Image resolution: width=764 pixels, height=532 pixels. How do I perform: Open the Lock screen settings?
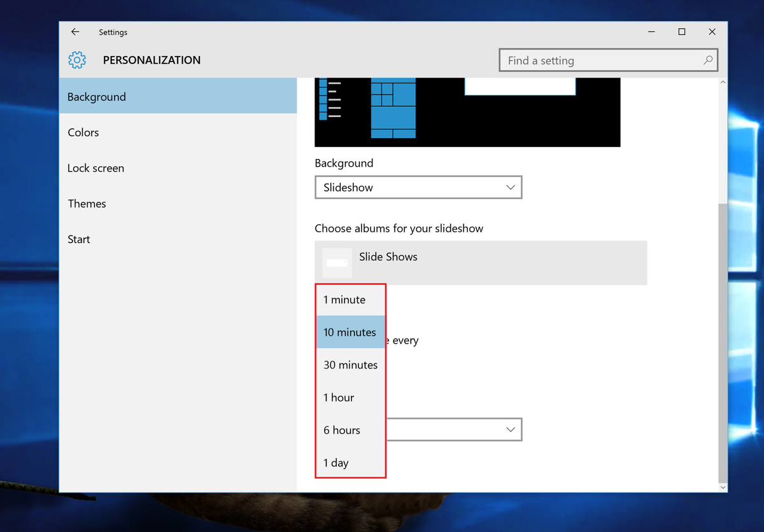tap(95, 167)
